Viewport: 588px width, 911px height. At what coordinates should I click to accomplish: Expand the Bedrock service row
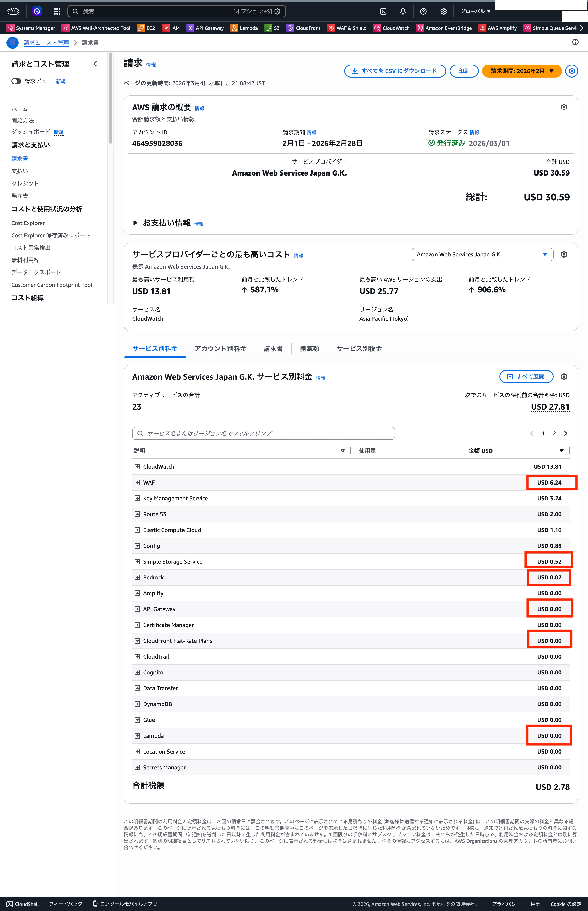point(137,577)
